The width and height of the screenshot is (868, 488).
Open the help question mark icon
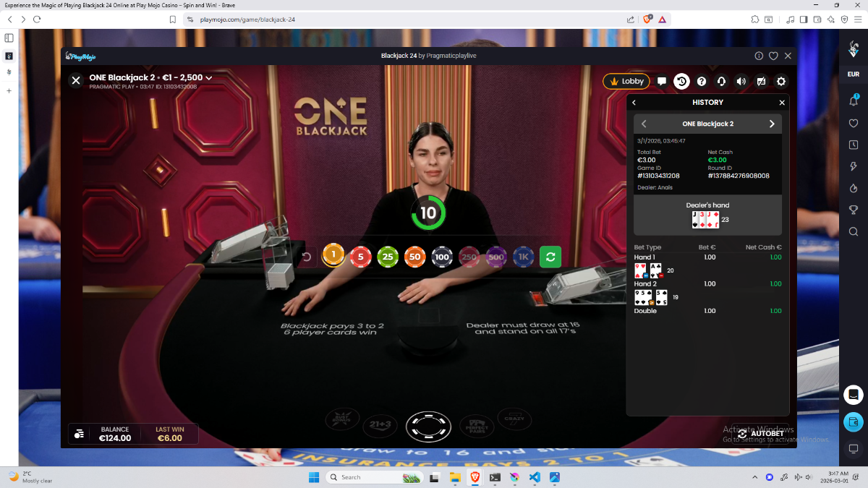[x=702, y=82]
